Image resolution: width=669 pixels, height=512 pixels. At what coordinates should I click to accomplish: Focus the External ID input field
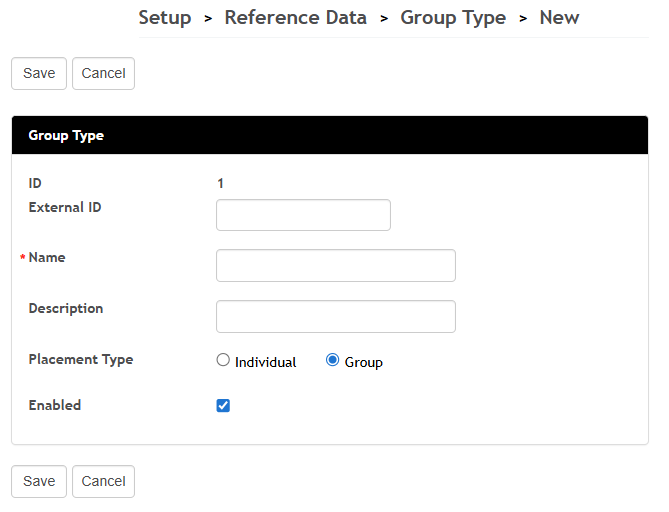tap(303, 215)
